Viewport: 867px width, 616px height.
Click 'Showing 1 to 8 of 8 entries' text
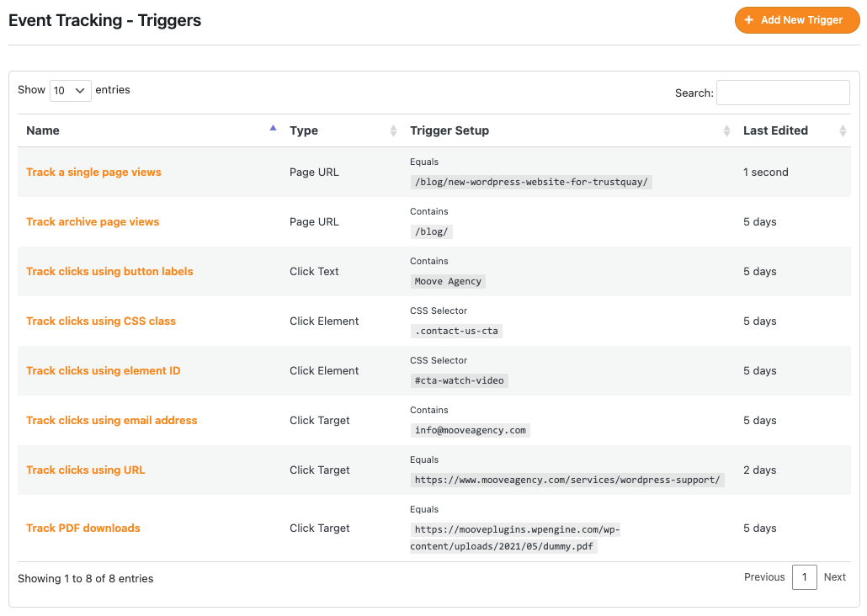86,579
